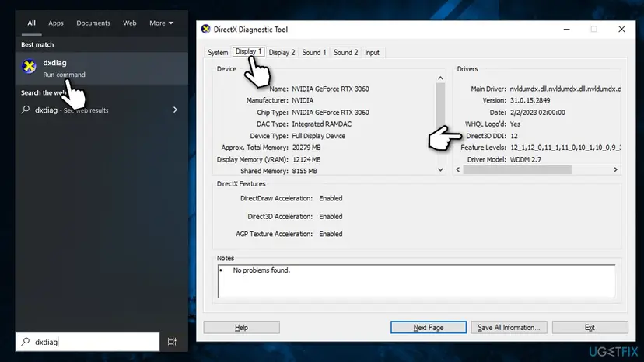Click the driver Version value 31.0.15.2849
This screenshot has height=362, width=644.
530,100
